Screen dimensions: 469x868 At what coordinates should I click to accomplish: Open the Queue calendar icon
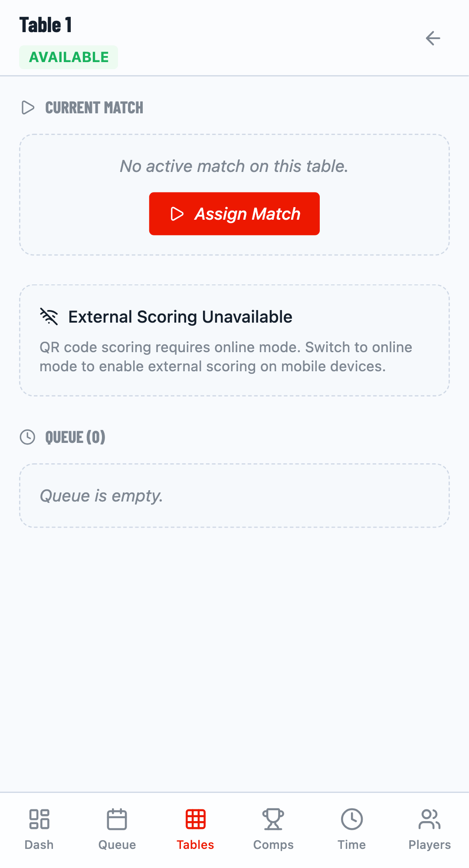coord(117,819)
